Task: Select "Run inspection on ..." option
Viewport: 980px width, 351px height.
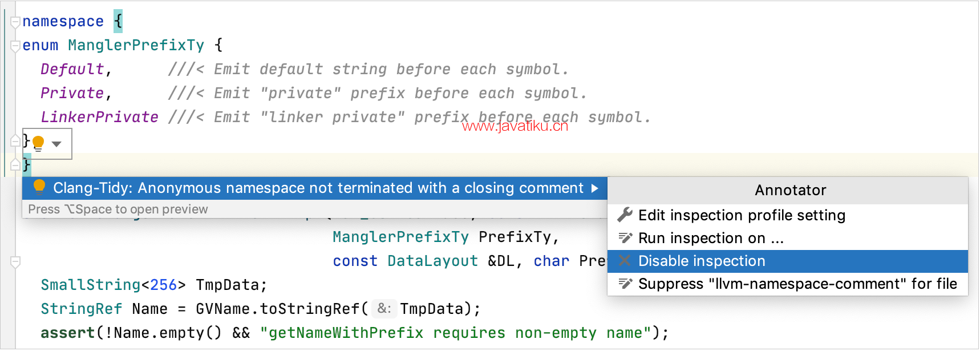Action: coord(711,238)
